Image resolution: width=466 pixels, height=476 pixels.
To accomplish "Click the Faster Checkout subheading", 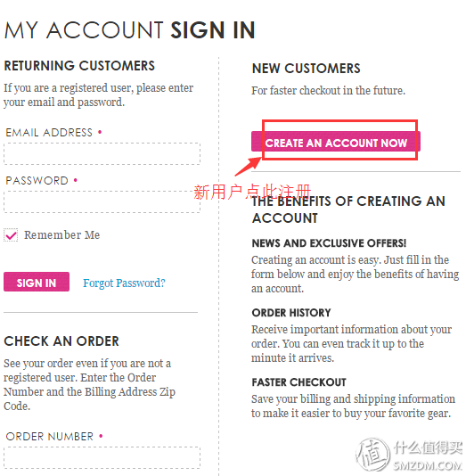I will click(x=298, y=382).
